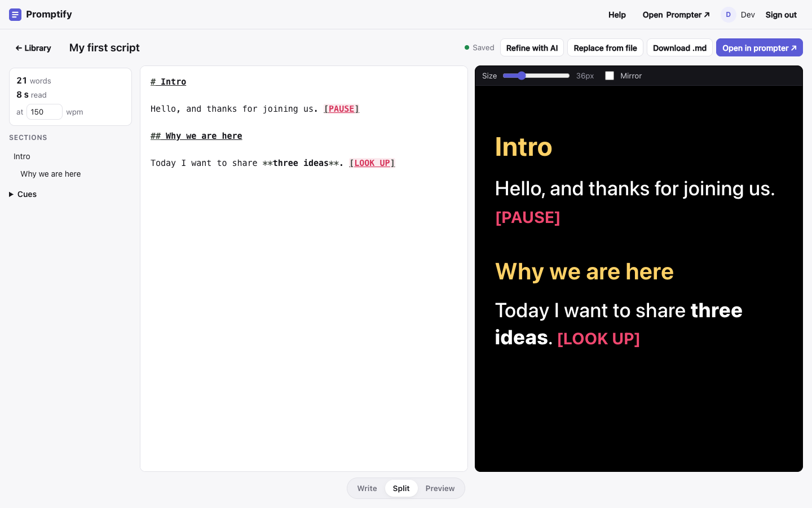
Task: Switch to the Write view tab
Action: coord(367,488)
